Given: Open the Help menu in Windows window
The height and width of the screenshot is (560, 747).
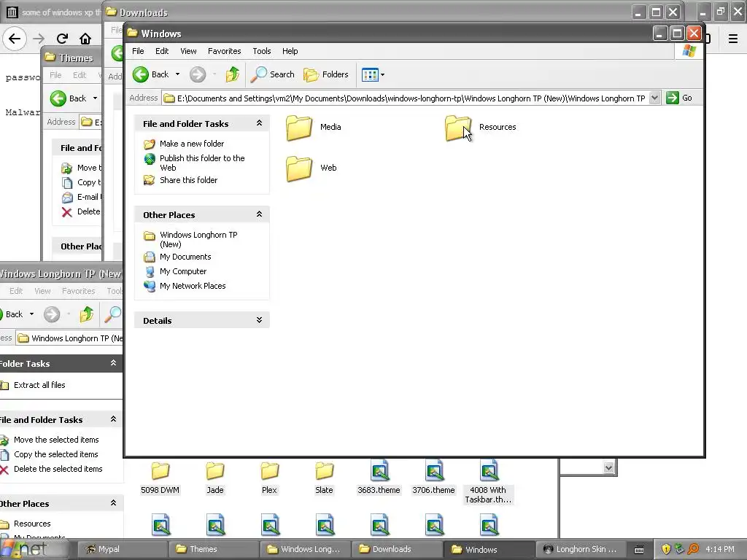Looking at the screenshot, I should coord(290,51).
